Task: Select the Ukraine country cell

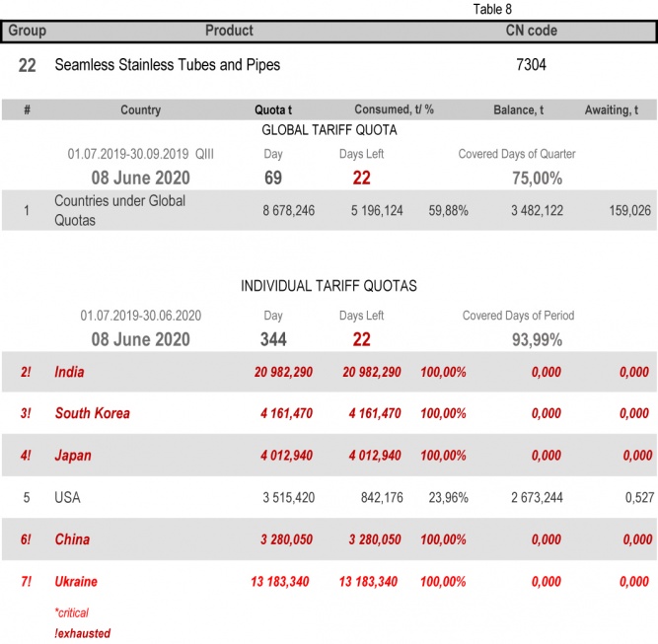Action: [x=76, y=582]
